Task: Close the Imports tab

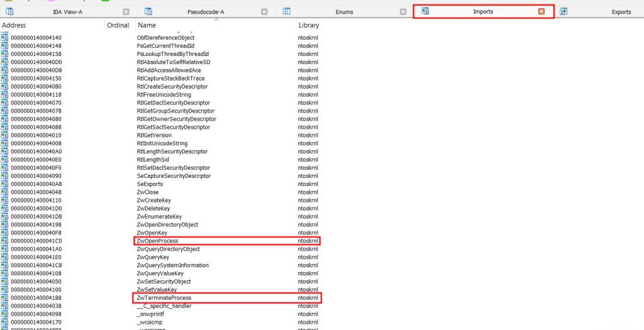Action: pyautogui.click(x=541, y=11)
